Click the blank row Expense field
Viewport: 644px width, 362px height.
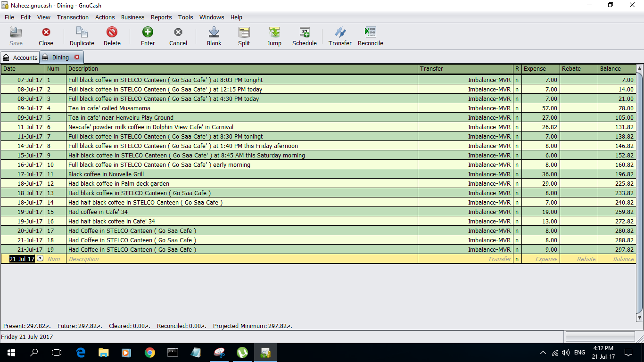coord(541,259)
